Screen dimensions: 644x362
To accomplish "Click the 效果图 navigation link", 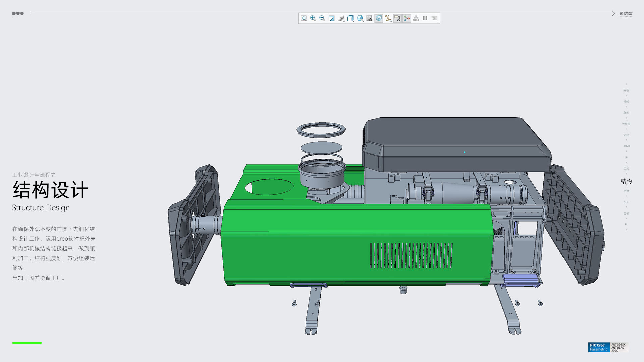I will pyautogui.click(x=626, y=124).
